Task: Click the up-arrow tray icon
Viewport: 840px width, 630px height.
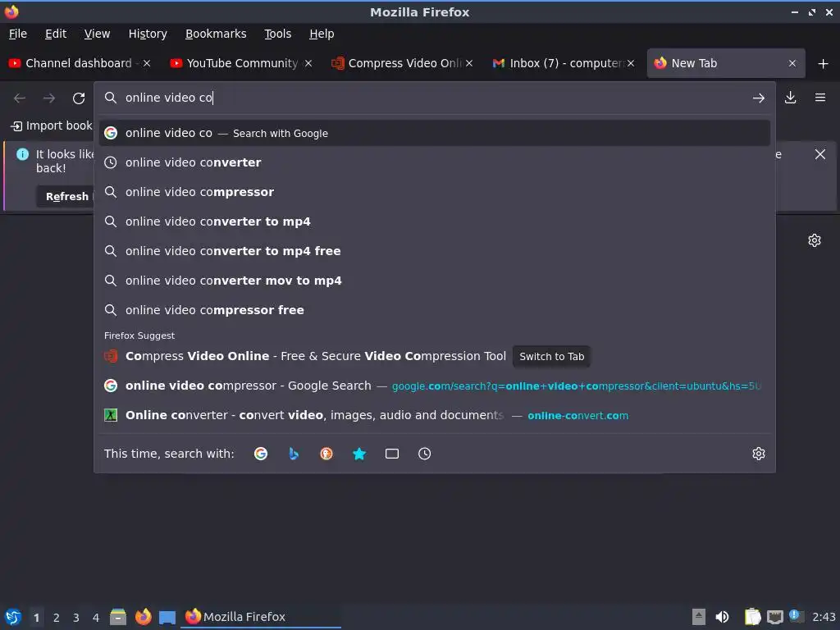Action: pyautogui.click(x=699, y=617)
